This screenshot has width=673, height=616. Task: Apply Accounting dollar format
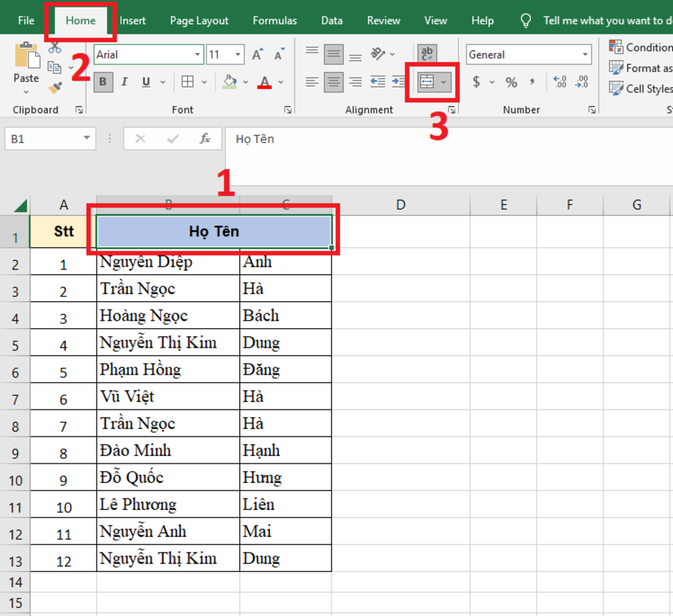pos(476,81)
